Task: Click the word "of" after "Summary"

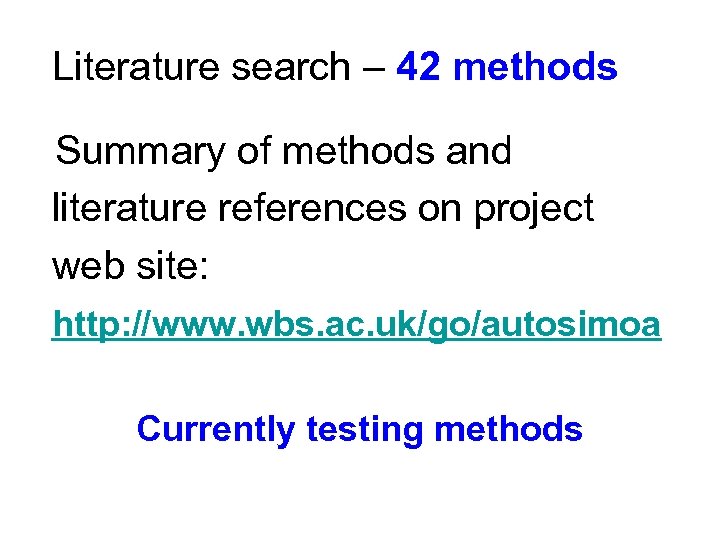Action: [253, 152]
